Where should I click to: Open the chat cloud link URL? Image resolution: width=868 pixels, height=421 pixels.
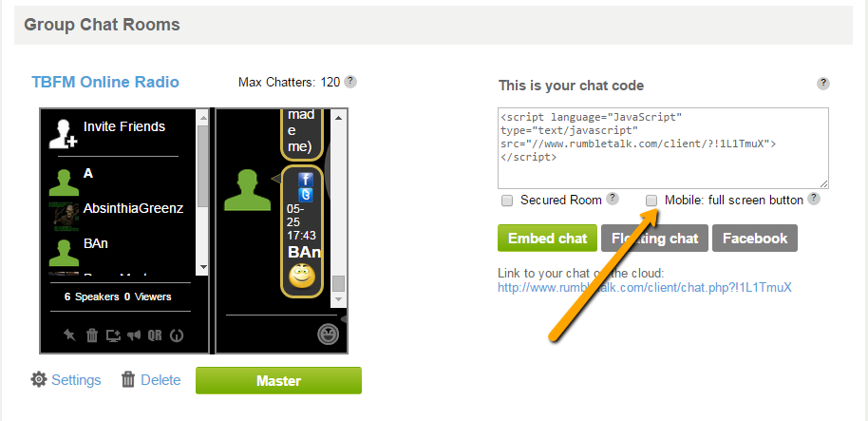645,288
